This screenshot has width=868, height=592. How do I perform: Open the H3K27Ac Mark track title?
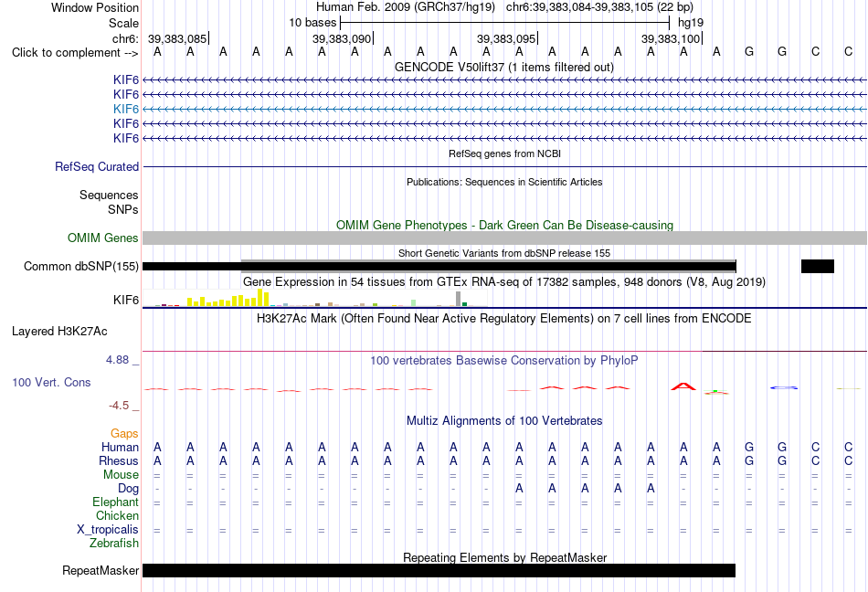(503, 318)
